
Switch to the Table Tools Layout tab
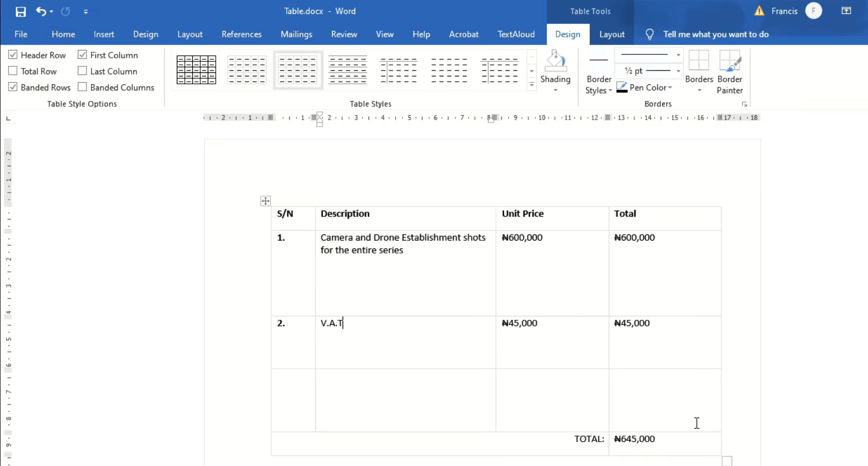click(x=612, y=34)
